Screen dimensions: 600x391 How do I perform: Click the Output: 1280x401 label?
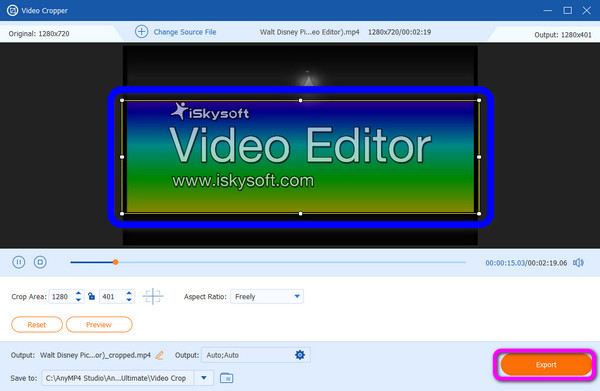click(x=563, y=35)
